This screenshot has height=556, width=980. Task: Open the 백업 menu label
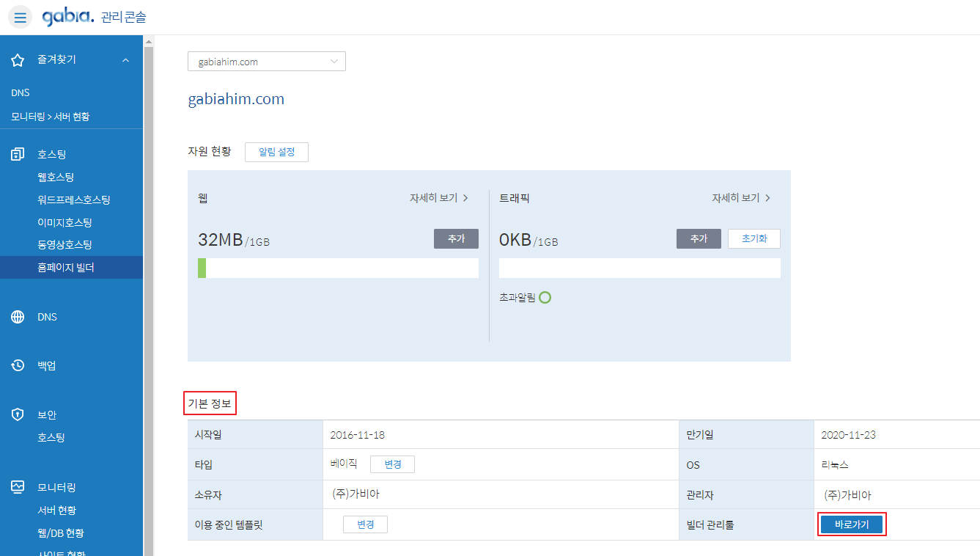click(46, 365)
